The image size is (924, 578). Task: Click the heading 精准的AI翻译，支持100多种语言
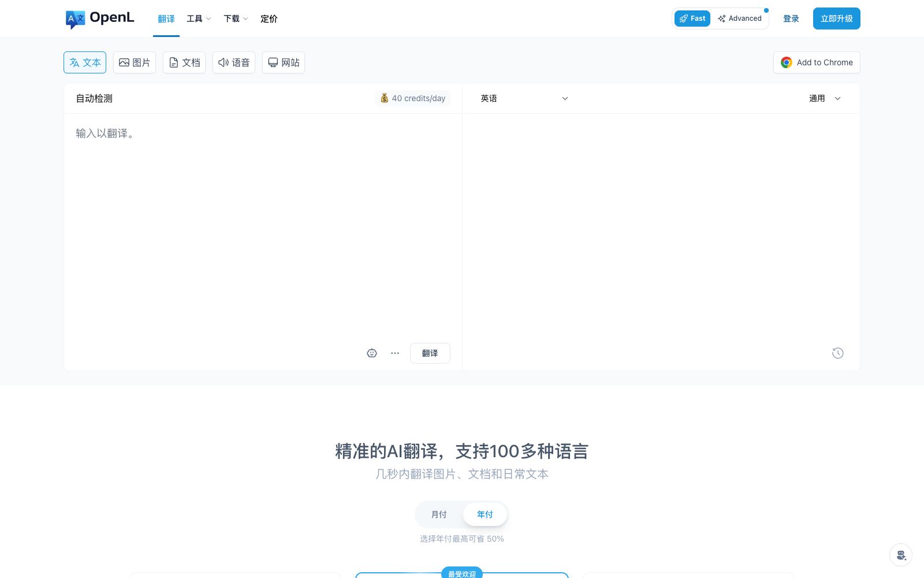[462, 451]
